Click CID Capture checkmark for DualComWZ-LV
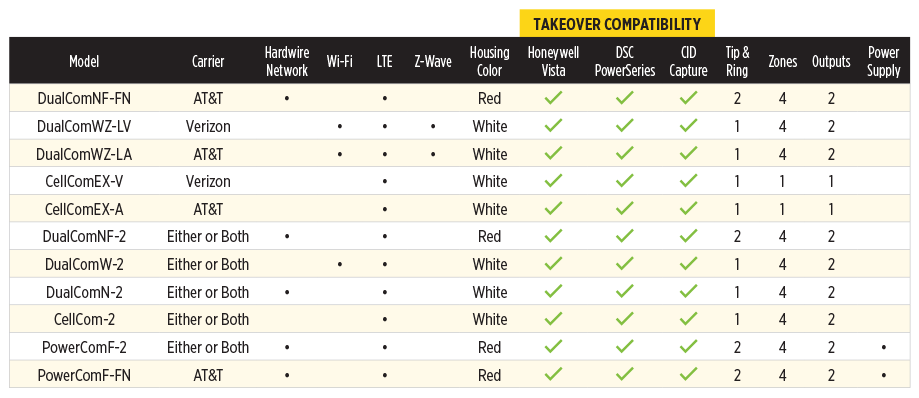The width and height of the screenshot is (919, 398). 688,125
